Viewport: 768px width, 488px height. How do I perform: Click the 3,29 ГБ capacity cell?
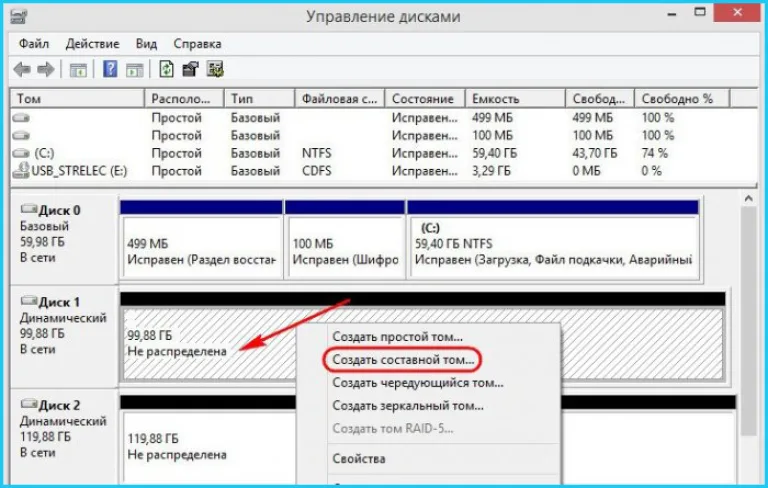491,171
